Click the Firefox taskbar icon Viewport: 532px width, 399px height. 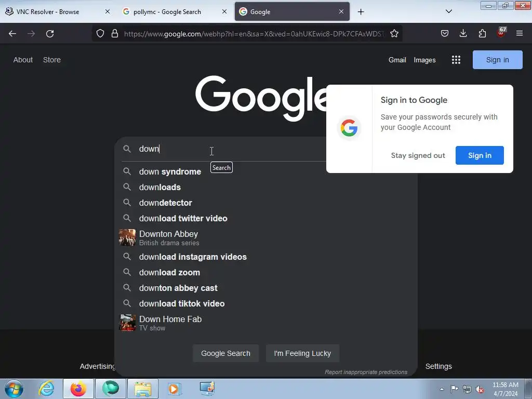pyautogui.click(x=78, y=389)
